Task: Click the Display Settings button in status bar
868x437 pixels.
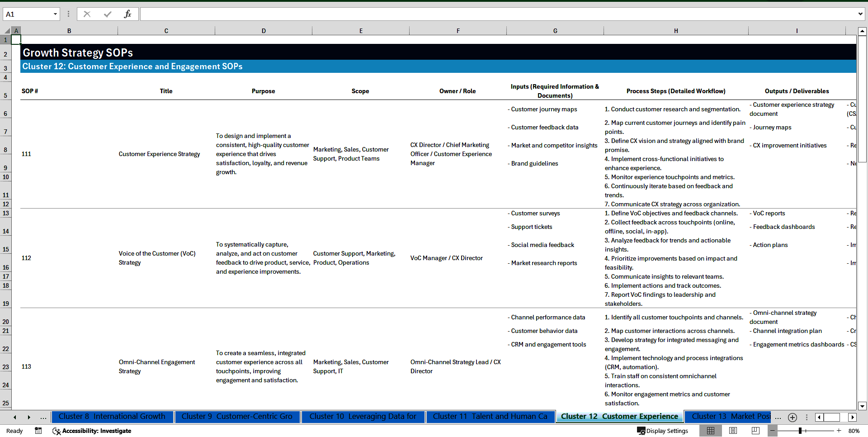Action: pos(663,431)
